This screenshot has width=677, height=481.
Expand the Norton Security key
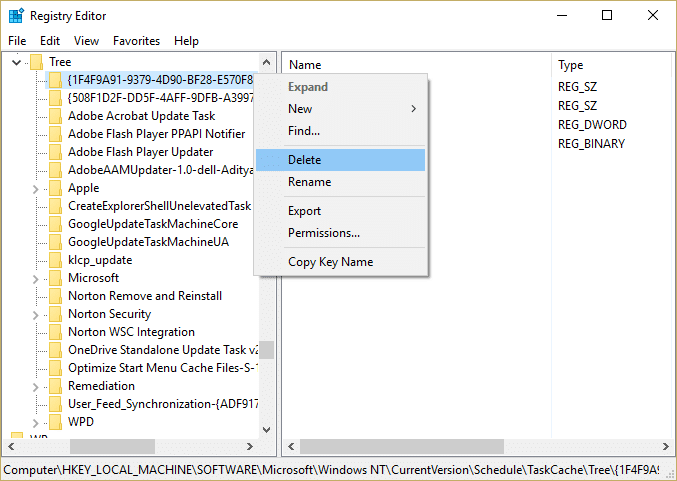click(36, 315)
